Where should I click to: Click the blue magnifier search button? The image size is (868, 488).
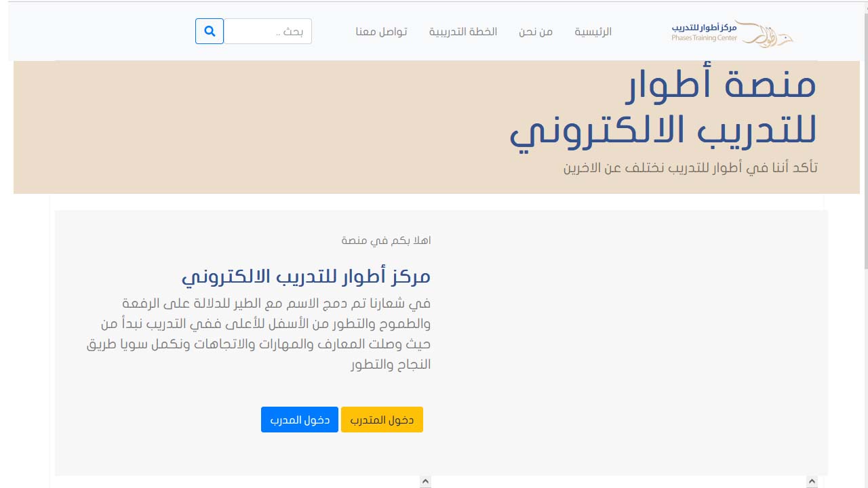[x=210, y=31]
